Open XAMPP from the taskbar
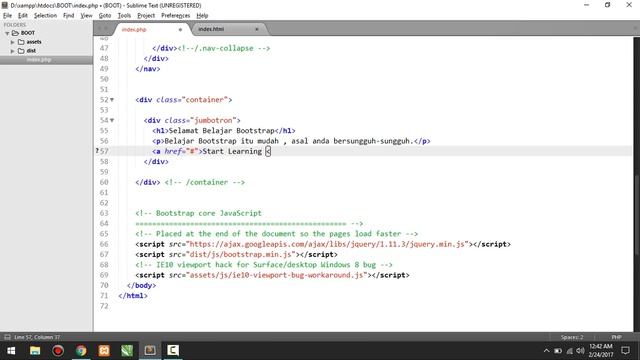This screenshot has height=360, width=640. click(104, 351)
